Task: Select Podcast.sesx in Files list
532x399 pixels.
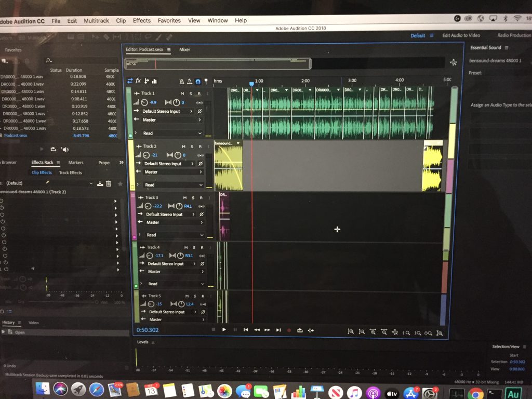Action: [16, 136]
